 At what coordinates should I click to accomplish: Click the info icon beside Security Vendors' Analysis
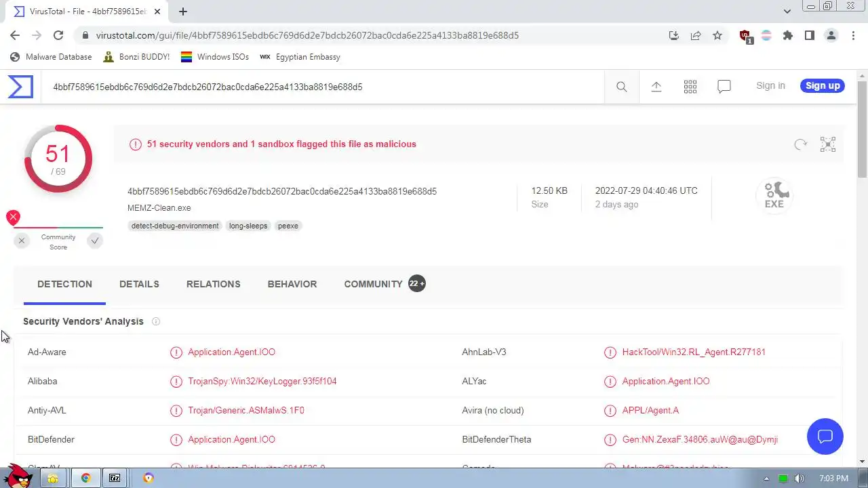coord(156,321)
